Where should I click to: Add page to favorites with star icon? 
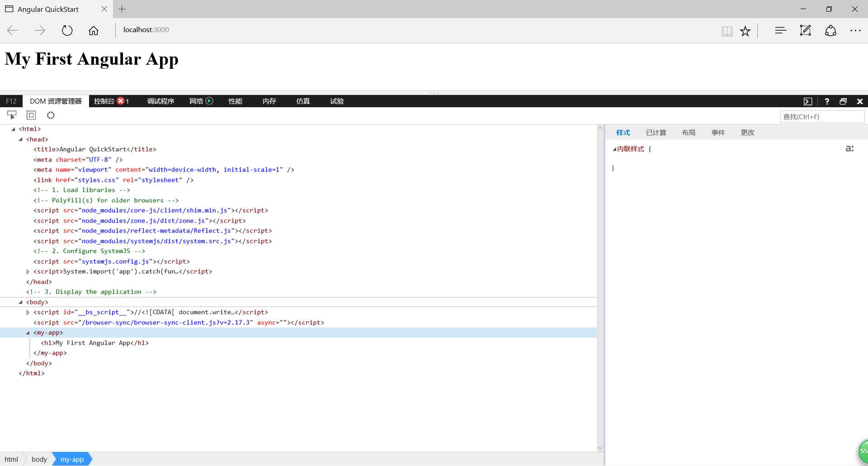[x=745, y=31]
